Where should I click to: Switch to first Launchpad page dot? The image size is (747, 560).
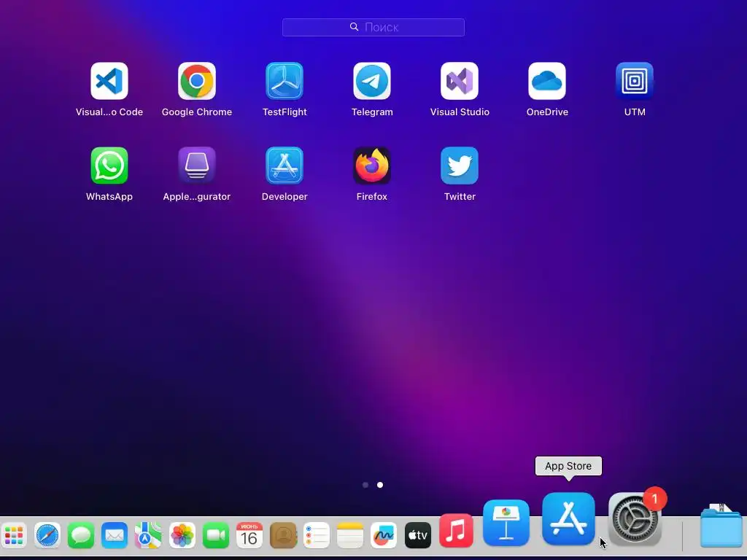(365, 485)
